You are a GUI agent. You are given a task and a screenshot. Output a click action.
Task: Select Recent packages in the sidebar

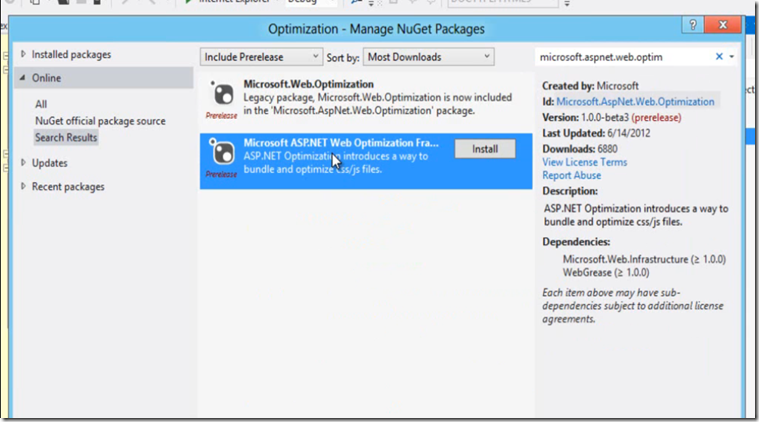(x=68, y=187)
